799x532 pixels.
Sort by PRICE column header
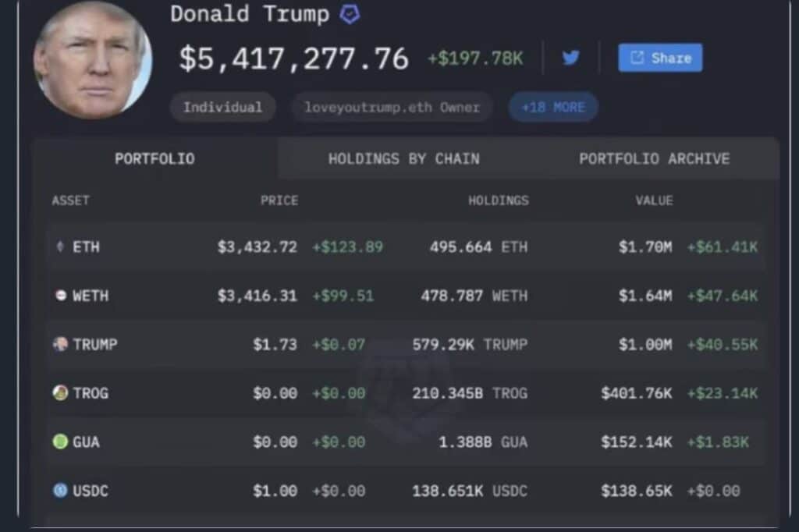point(279,200)
